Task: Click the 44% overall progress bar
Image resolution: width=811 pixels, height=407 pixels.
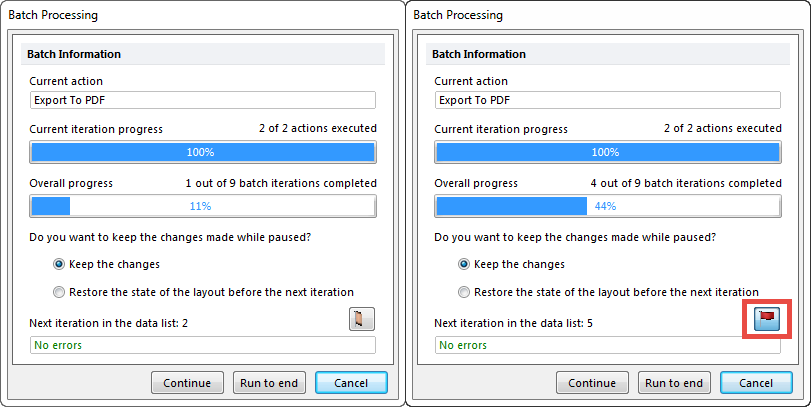Action: point(606,206)
